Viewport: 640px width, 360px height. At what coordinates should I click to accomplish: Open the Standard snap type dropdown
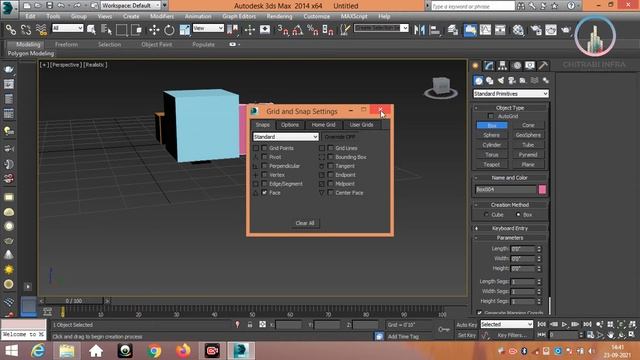click(285, 137)
